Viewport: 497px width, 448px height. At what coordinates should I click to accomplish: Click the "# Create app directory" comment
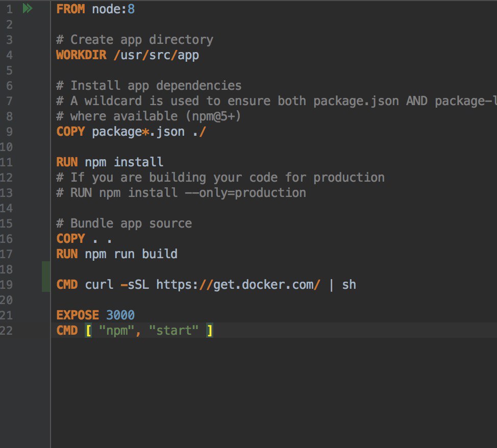point(135,40)
